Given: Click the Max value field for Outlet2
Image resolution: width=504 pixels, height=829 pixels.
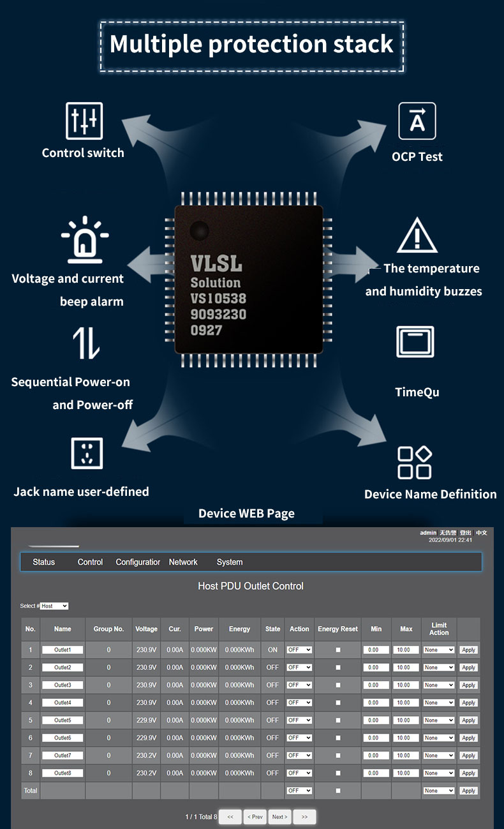Looking at the screenshot, I should 406,668.
